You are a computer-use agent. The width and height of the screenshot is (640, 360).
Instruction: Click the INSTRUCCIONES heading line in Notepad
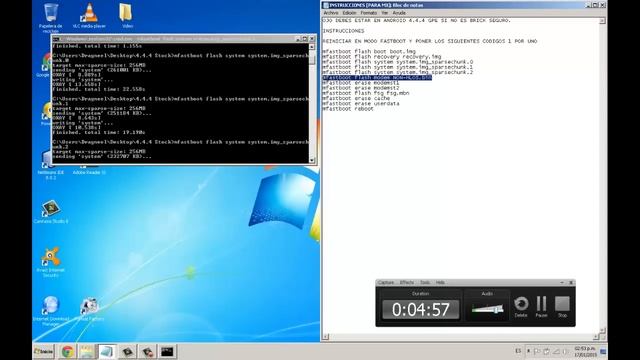pyautogui.click(x=343, y=31)
